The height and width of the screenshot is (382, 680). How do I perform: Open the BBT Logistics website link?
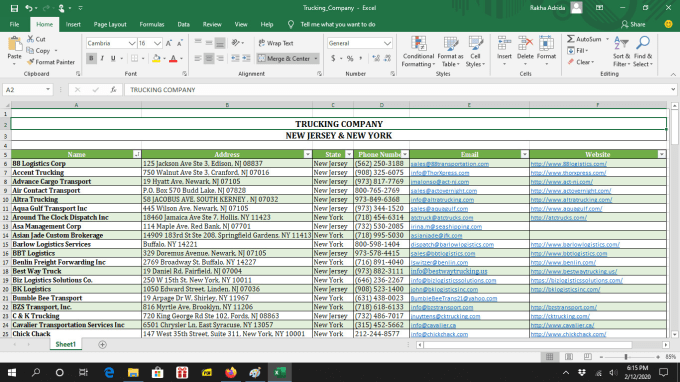click(569, 253)
